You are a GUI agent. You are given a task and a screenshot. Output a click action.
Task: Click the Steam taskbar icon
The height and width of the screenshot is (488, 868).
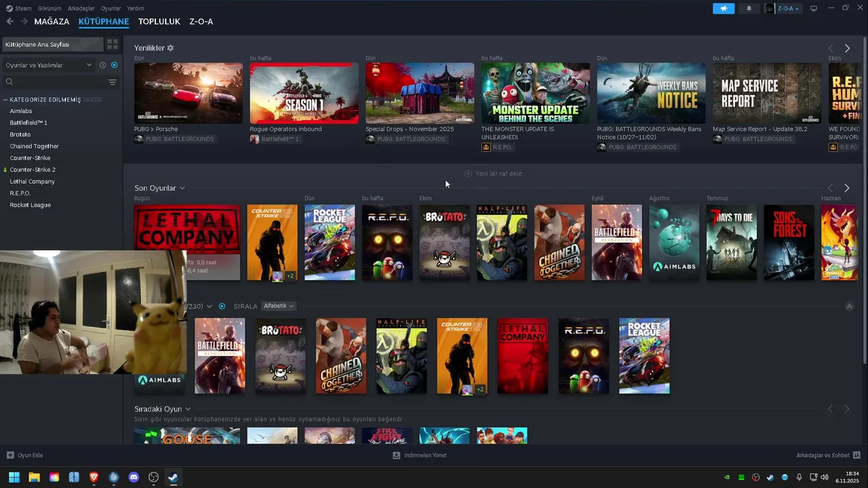click(173, 477)
